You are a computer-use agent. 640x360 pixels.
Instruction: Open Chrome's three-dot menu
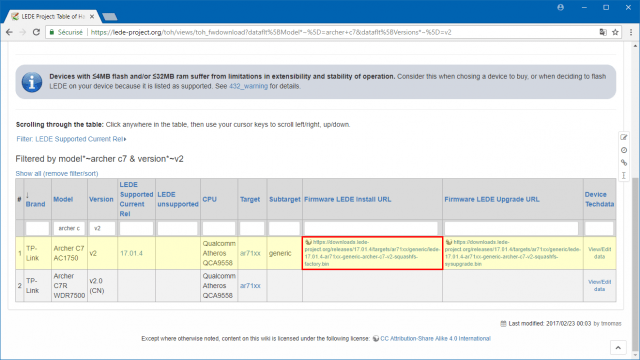point(631,32)
